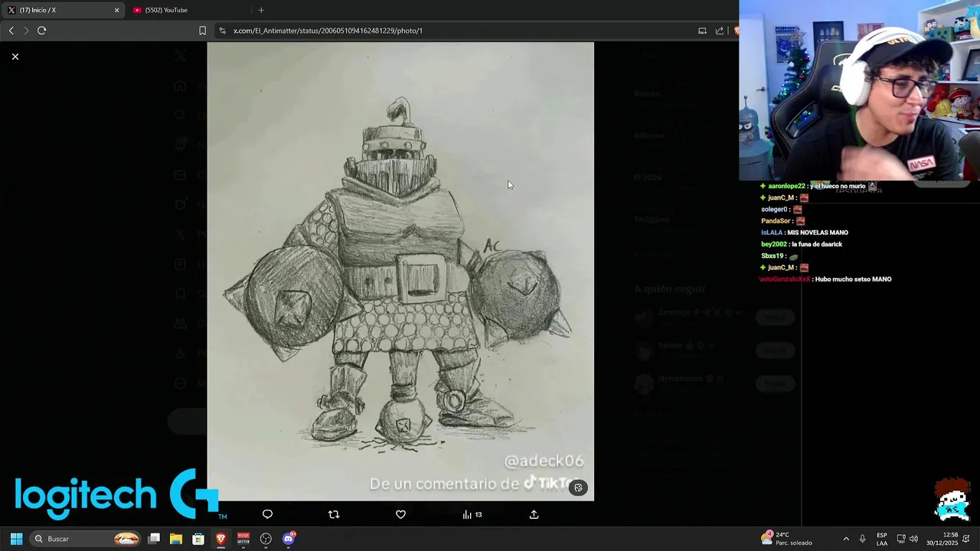Image resolution: width=980 pixels, height=551 pixels.
Task: Open File Explorer from the taskbar
Action: tap(176, 539)
